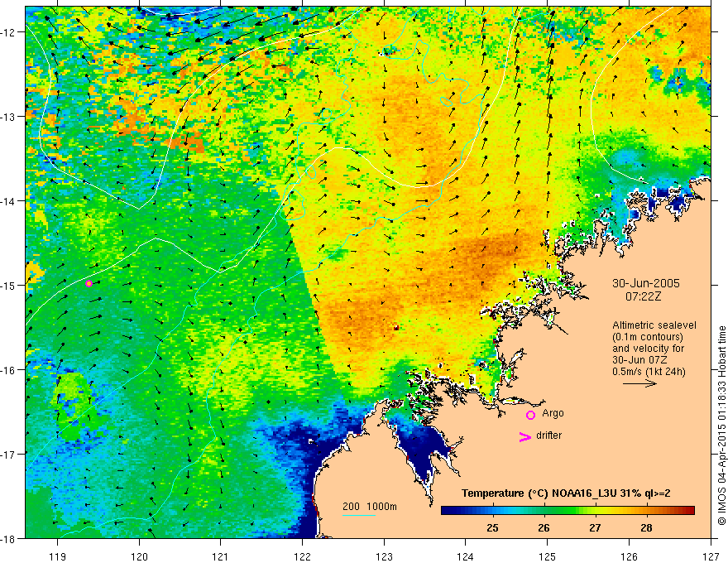
Task: Click longitude label 124
Action: click(x=466, y=556)
